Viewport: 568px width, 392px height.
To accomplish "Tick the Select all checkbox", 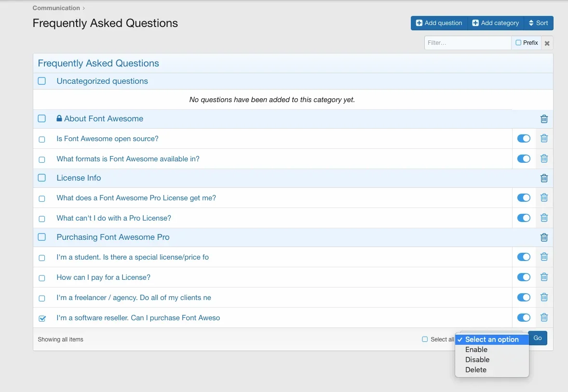I will [x=425, y=340].
